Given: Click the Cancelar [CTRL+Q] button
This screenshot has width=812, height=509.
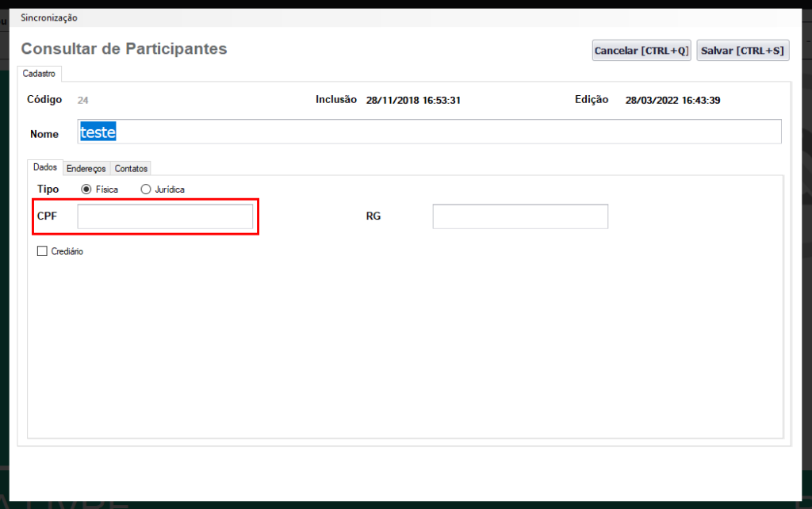Looking at the screenshot, I should [641, 50].
